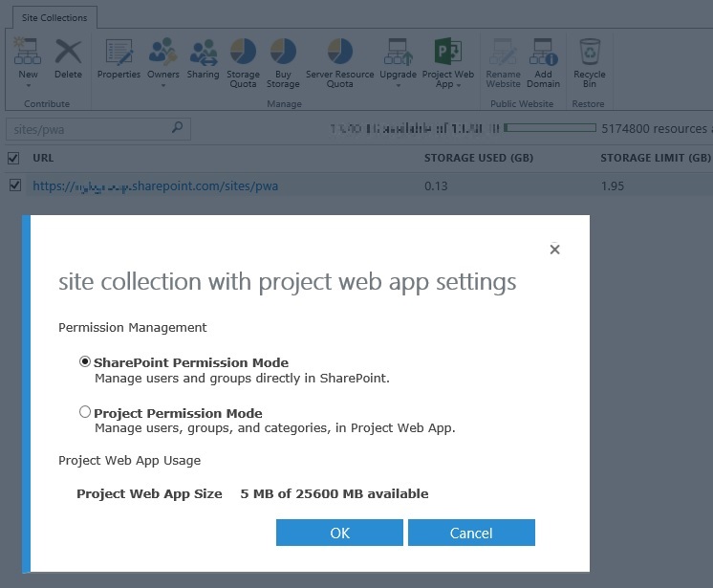Screen dimensions: 713x588
Task: Click the Project Web App icon
Action: [448, 51]
